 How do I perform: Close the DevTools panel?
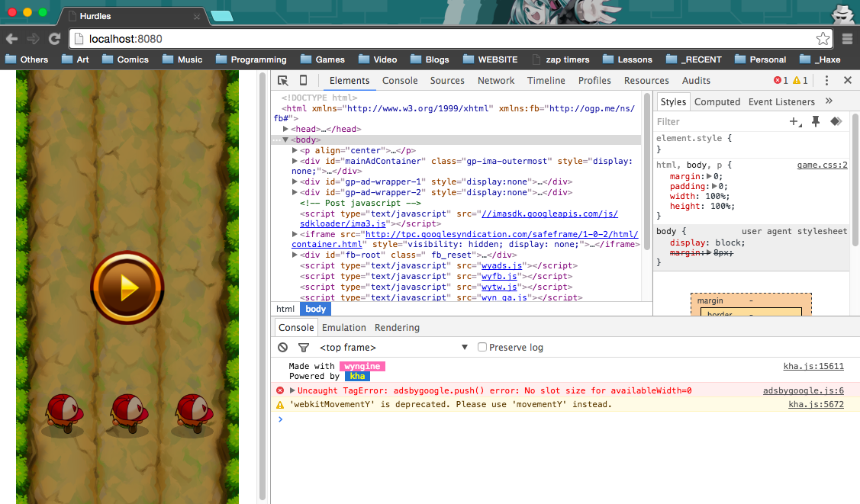(x=847, y=81)
